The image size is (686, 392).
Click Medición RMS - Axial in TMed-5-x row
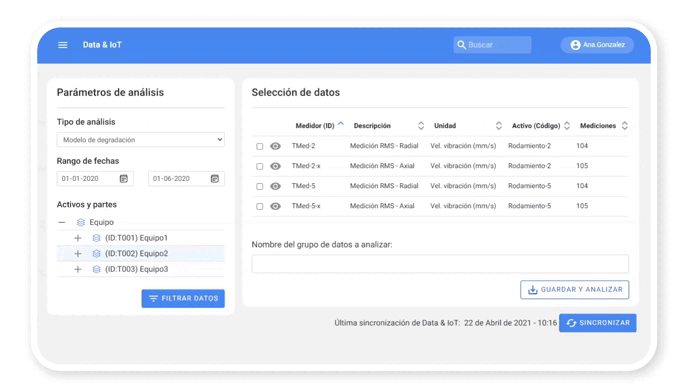(382, 206)
